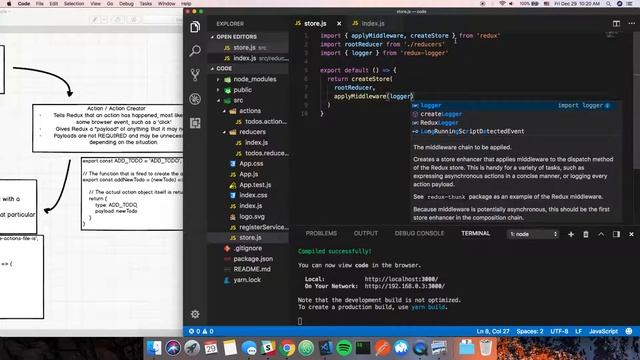Open the editor More Actions ellipsis
The image size is (640, 360).
(x=631, y=24)
